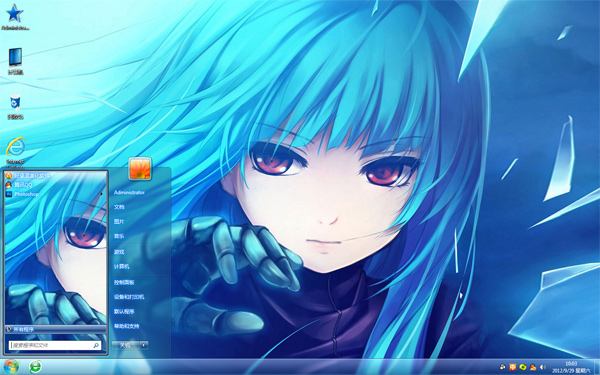Open the Recycle Bin desktop icon
The image size is (600, 375).
coord(15,106)
